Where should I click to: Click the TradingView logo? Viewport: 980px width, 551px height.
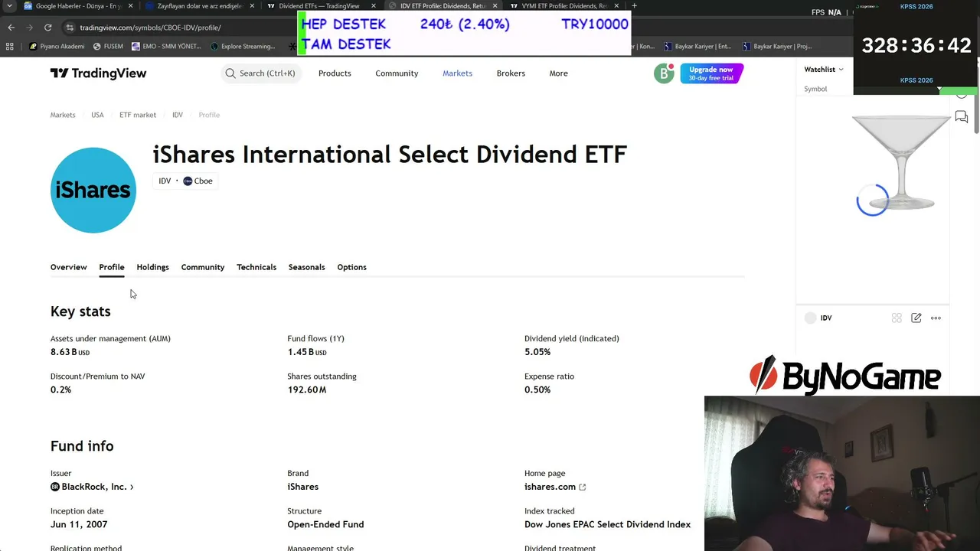pos(98,73)
